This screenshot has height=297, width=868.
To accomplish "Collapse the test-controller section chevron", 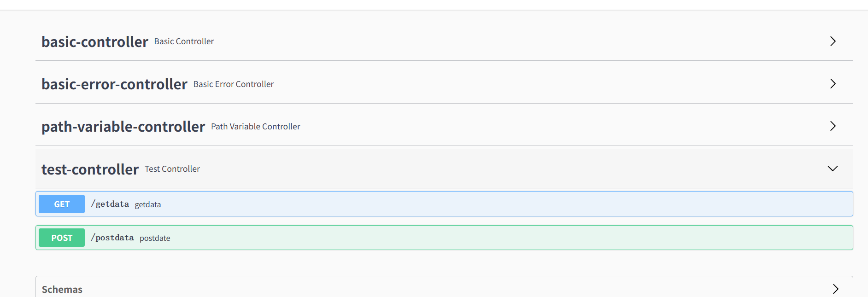I will pyautogui.click(x=833, y=169).
